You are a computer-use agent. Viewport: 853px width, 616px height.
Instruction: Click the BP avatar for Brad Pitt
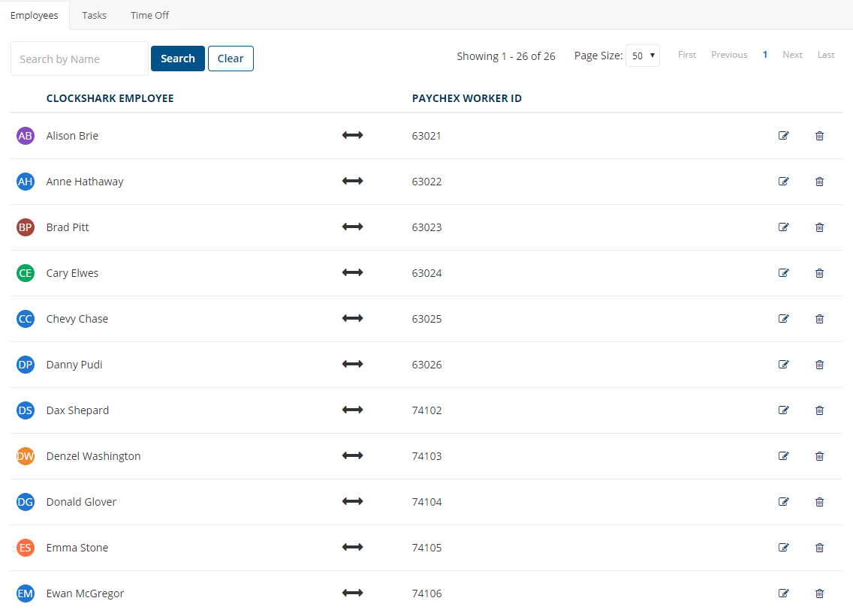tap(26, 227)
